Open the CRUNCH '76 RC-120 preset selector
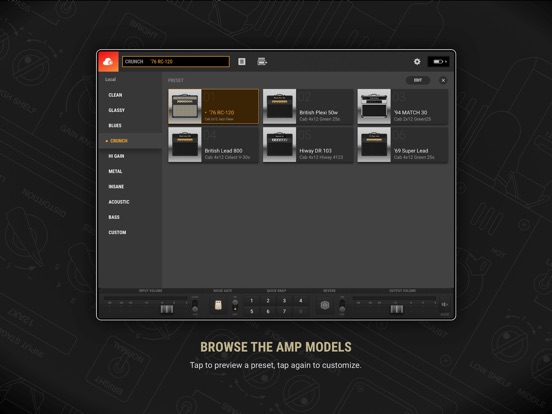Screen dimensions: 552x414 tap(176, 62)
